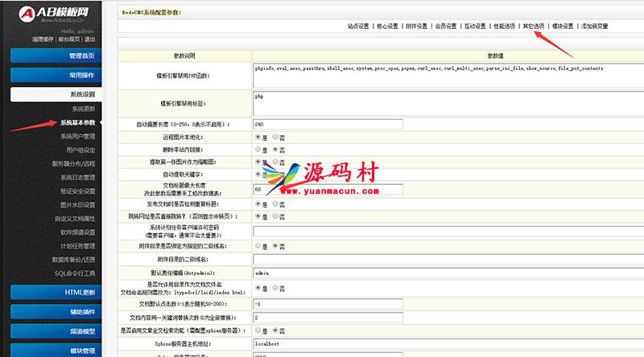Viewport: 644px width, 357px height.
Task: Switch to the 模块设置 tab
Action: coord(562,26)
